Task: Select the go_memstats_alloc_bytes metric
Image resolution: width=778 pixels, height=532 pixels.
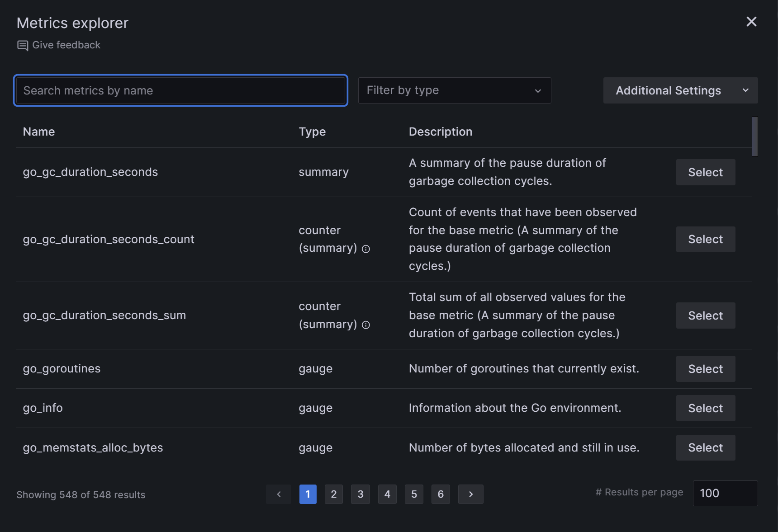Action: coord(705,447)
